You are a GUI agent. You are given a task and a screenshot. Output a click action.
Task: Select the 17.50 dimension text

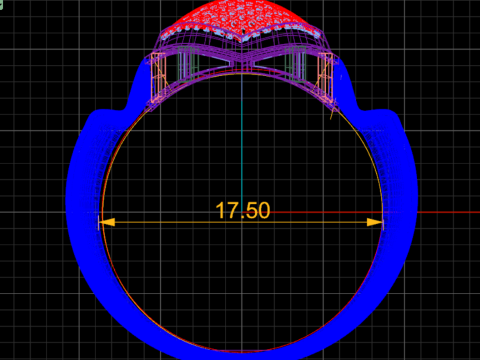point(243,210)
